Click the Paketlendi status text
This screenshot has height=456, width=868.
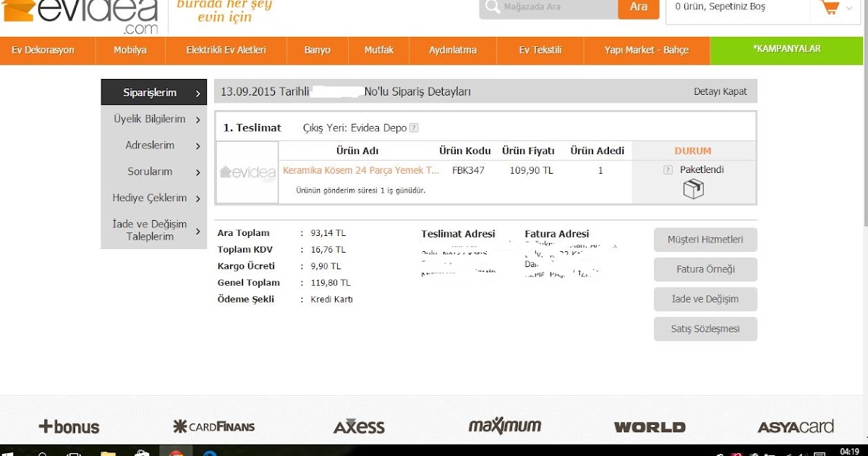pyautogui.click(x=702, y=169)
